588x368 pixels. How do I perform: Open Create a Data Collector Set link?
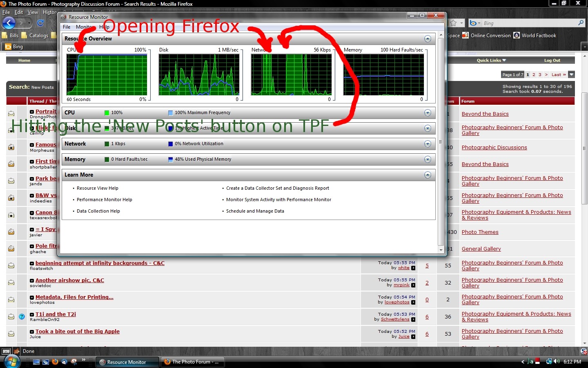point(278,188)
